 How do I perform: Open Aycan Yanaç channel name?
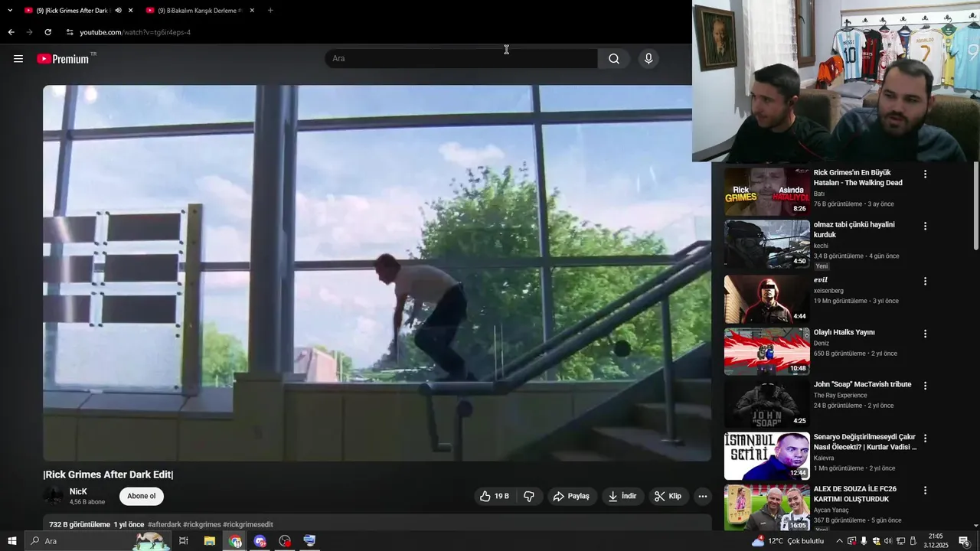click(833, 510)
